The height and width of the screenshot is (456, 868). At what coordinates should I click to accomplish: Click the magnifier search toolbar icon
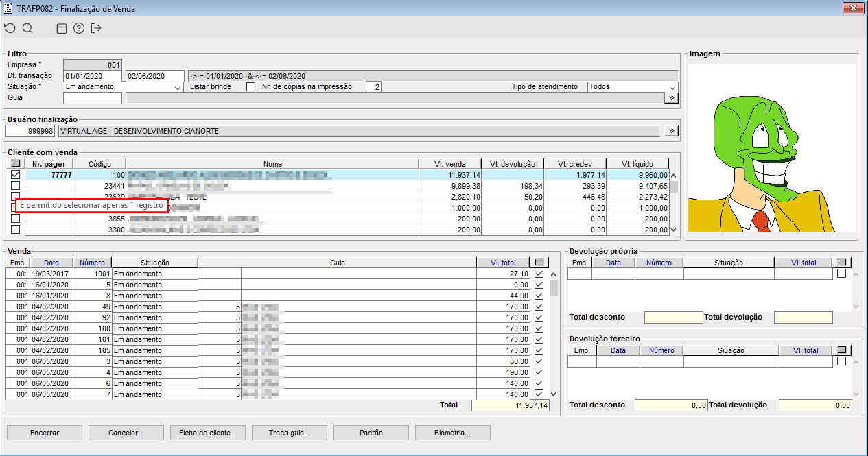27,28
